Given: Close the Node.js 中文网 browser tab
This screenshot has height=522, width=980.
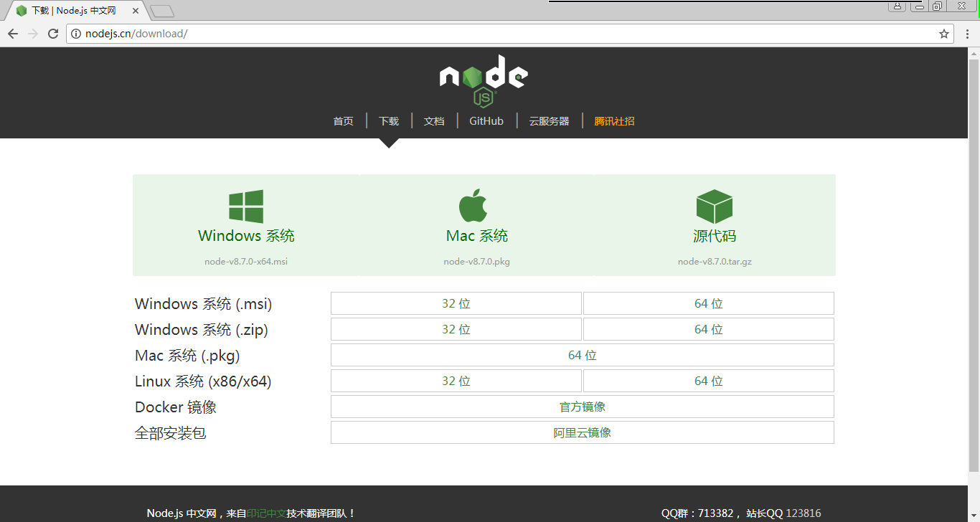Looking at the screenshot, I should click(x=136, y=11).
